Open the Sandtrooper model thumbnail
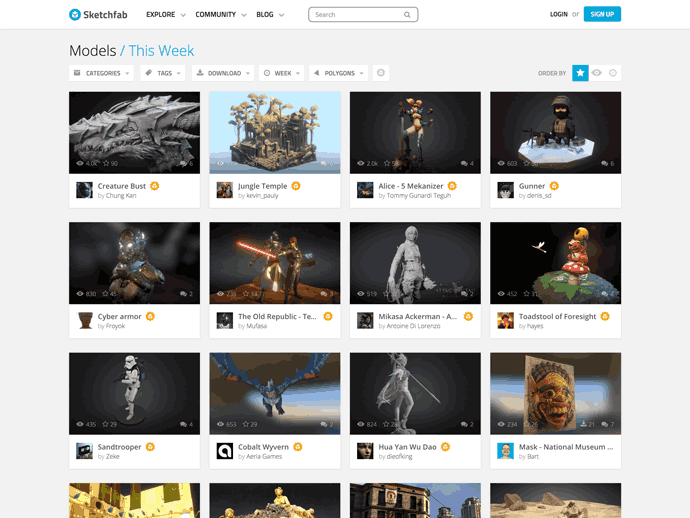 (x=134, y=393)
